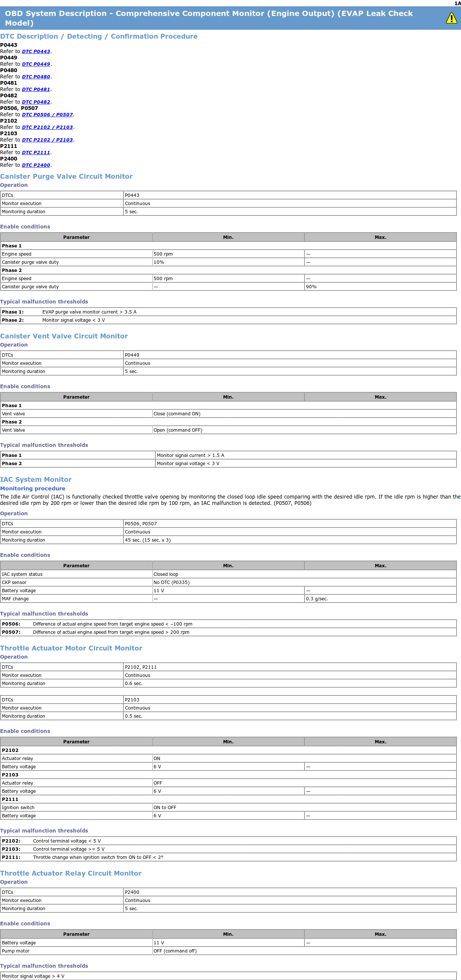
Task: Click the DTC P0482 hyperlink
Action: click(36, 102)
